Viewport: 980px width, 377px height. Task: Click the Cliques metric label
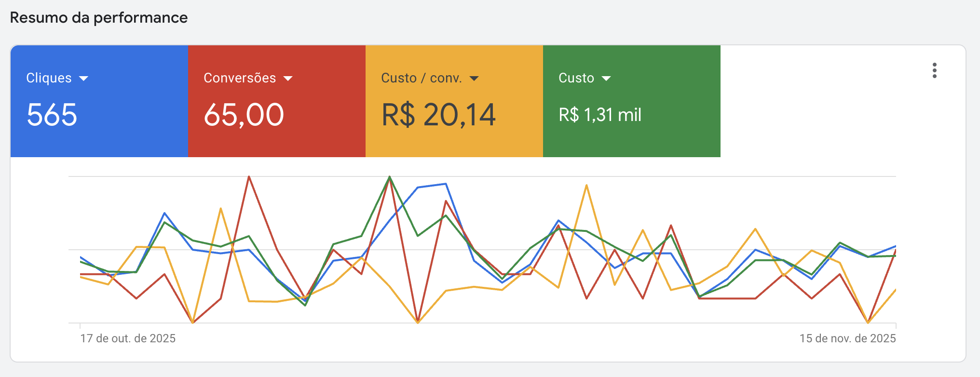[49, 78]
